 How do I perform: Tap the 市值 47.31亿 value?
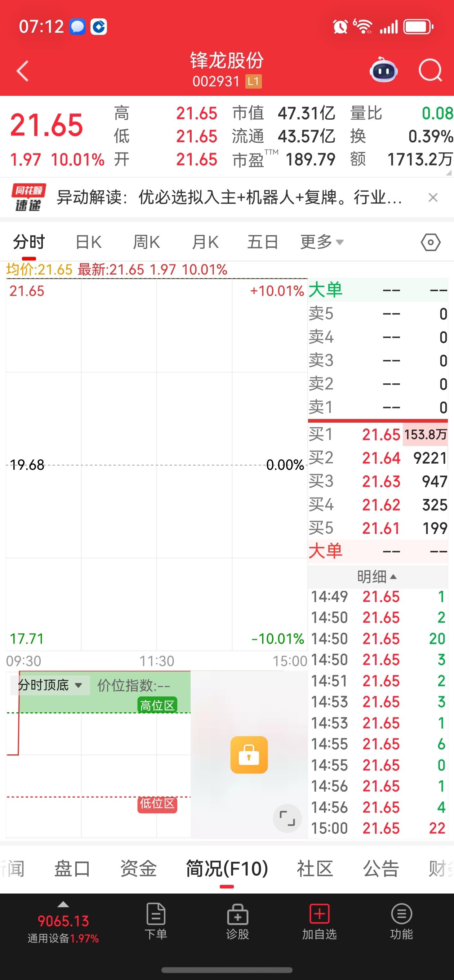[307, 113]
